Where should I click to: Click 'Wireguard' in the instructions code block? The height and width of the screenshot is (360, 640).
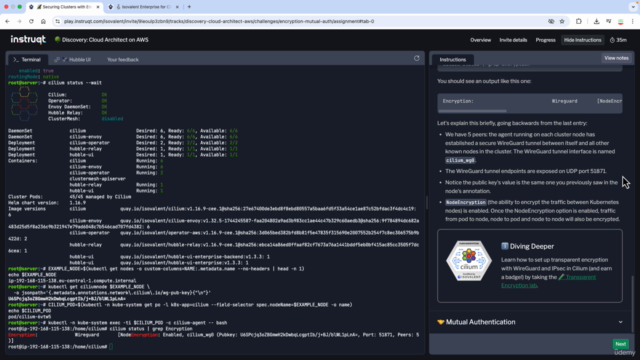[564, 101]
